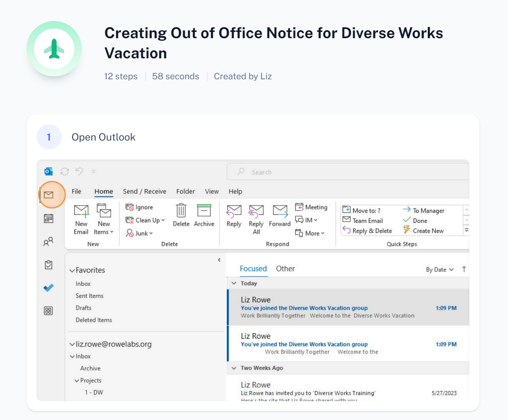Open the Clean Up dropdown
The width and height of the screenshot is (508, 420).
(145, 220)
